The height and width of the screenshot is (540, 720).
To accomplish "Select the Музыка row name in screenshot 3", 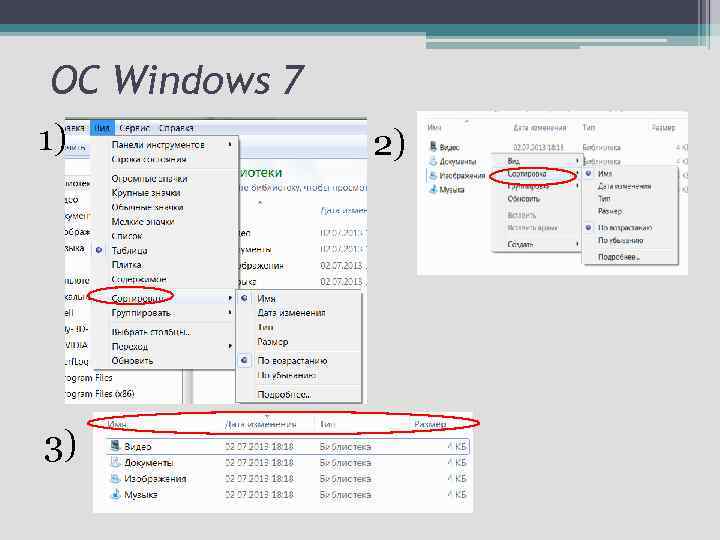I will (x=141, y=495).
